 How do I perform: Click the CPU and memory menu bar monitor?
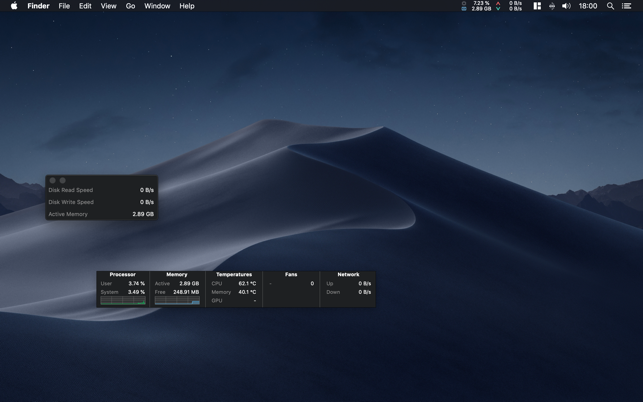tap(477, 6)
